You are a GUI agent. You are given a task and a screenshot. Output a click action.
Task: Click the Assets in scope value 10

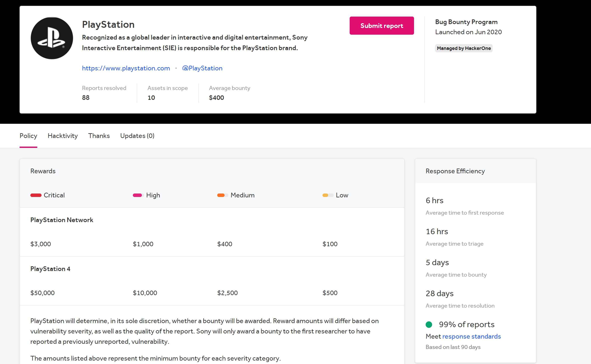pyautogui.click(x=151, y=98)
